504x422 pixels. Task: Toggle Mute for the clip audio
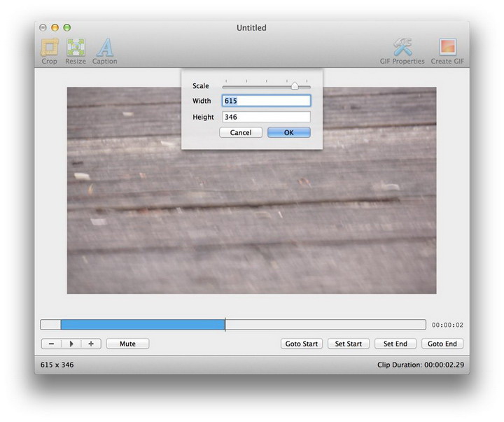[127, 344]
